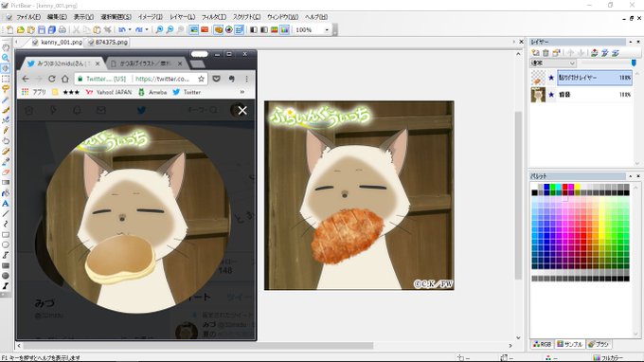Click the Zoom out magnifier toolbar icon
This screenshot has height=362, width=644.
[x=170, y=29]
